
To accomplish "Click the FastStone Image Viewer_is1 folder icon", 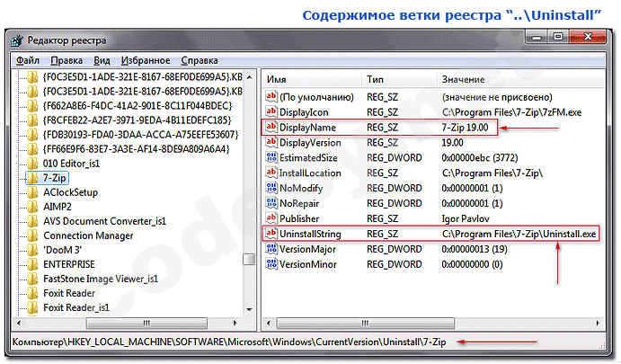I will coord(32,279).
